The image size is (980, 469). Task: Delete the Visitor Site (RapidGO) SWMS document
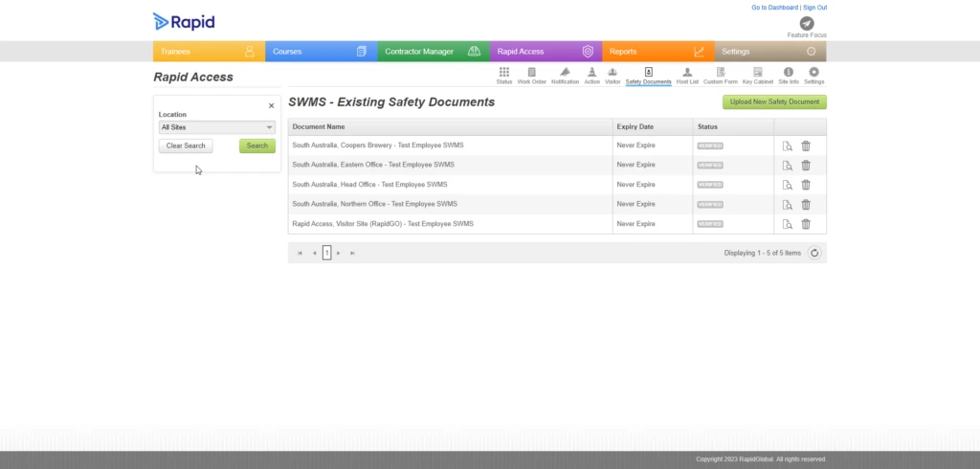[806, 224]
